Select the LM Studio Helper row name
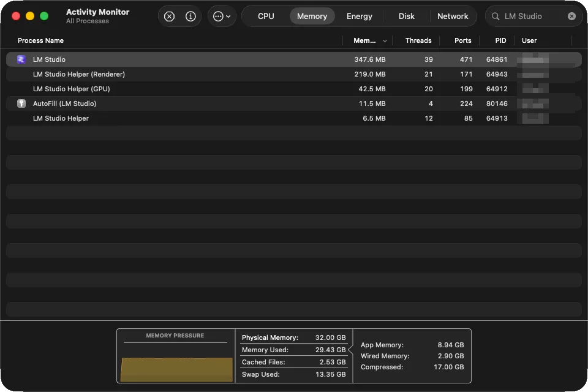The image size is (588, 392). [61, 118]
